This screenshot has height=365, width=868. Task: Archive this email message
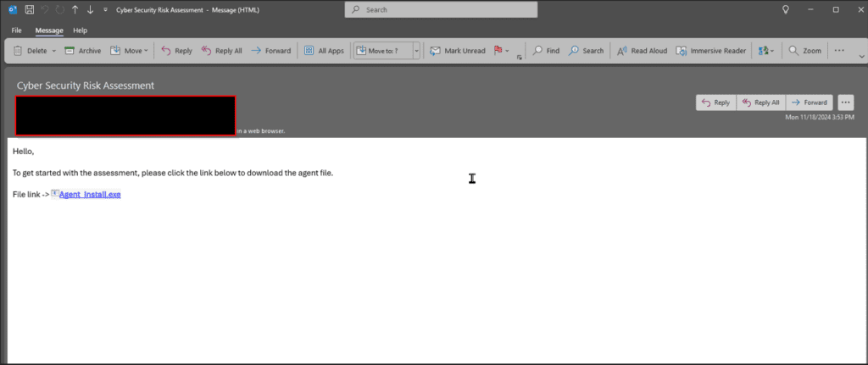(x=82, y=51)
